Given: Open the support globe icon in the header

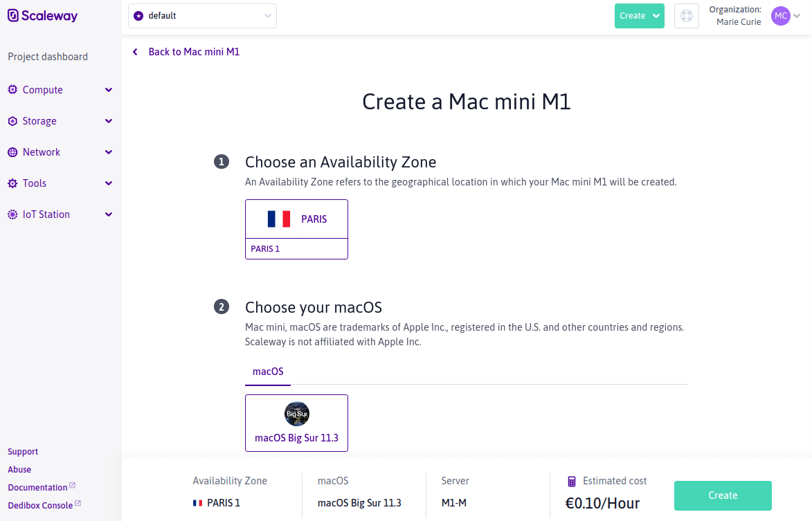Looking at the screenshot, I should pos(686,15).
